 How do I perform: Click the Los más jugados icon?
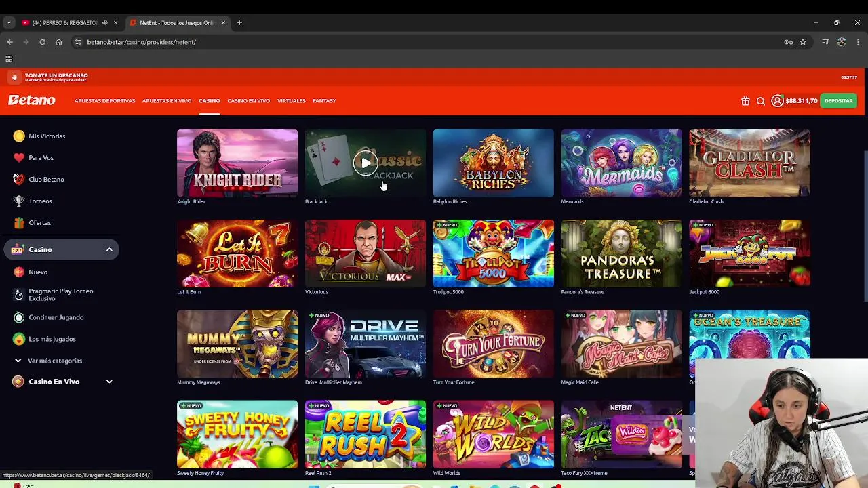pyautogui.click(x=19, y=339)
